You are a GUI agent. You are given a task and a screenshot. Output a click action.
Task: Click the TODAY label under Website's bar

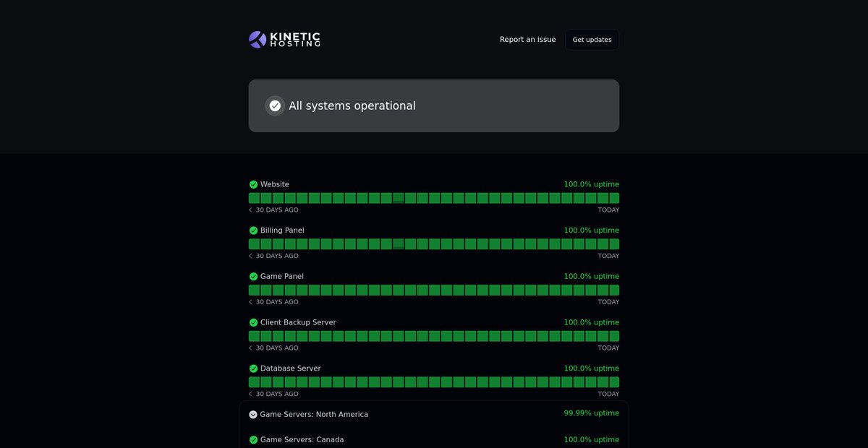coord(608,210)
